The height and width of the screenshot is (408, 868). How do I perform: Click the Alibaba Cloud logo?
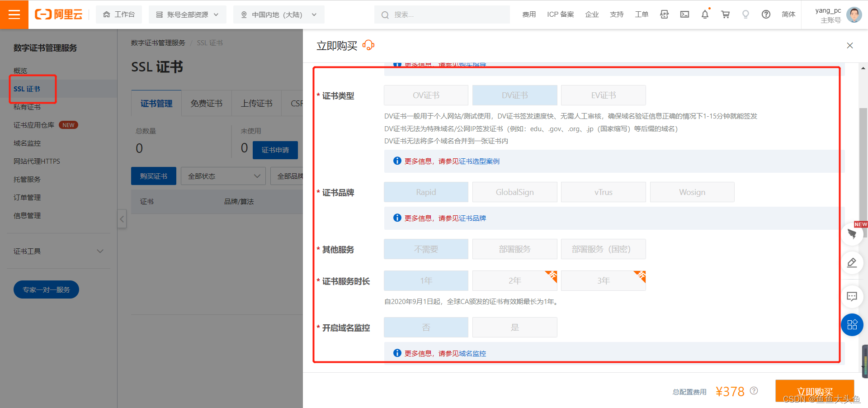(x=59, y=14)
